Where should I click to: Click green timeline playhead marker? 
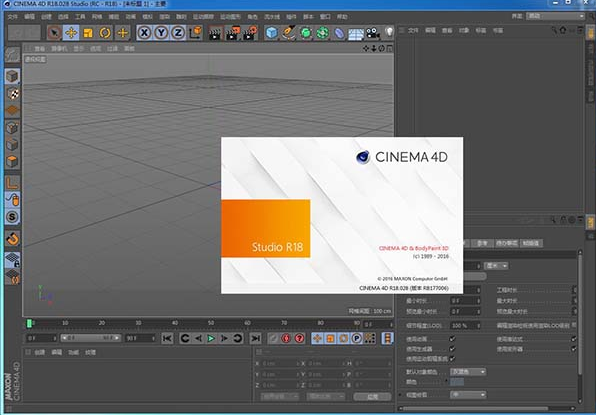click(x=29, y=323)
